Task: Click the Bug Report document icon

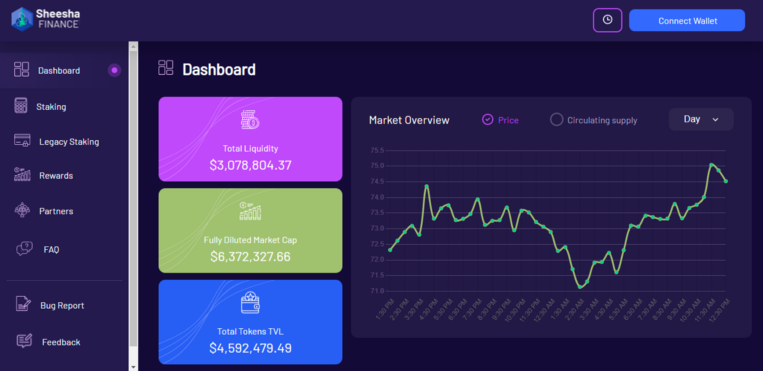Action: [23, 304]
